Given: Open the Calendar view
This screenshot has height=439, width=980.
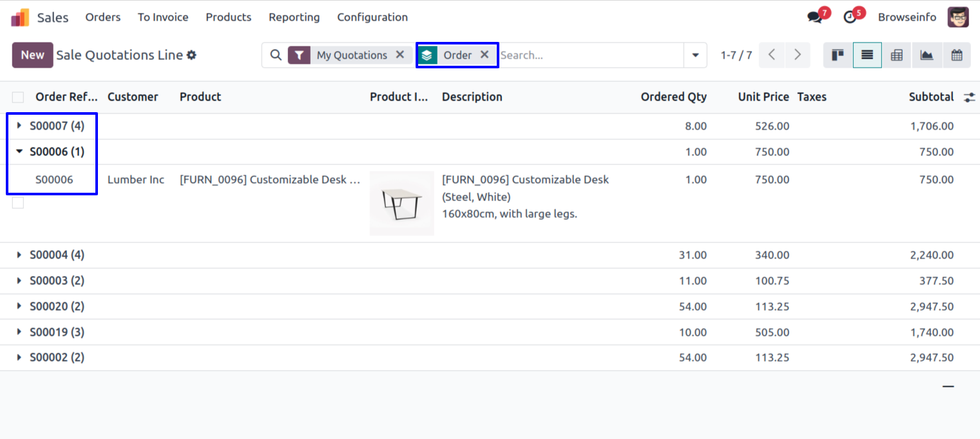Looking at the screenshot, I should tap(957, 55).
